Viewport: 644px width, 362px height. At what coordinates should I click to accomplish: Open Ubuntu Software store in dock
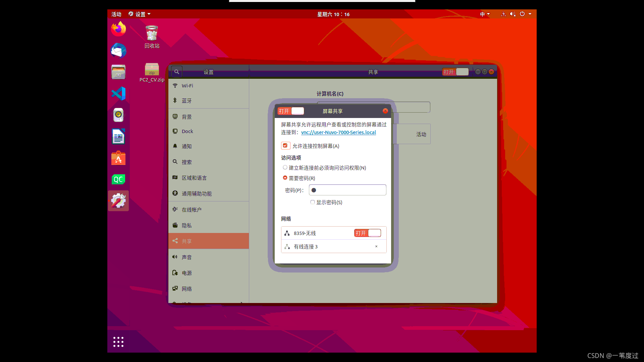click(118, 158)
